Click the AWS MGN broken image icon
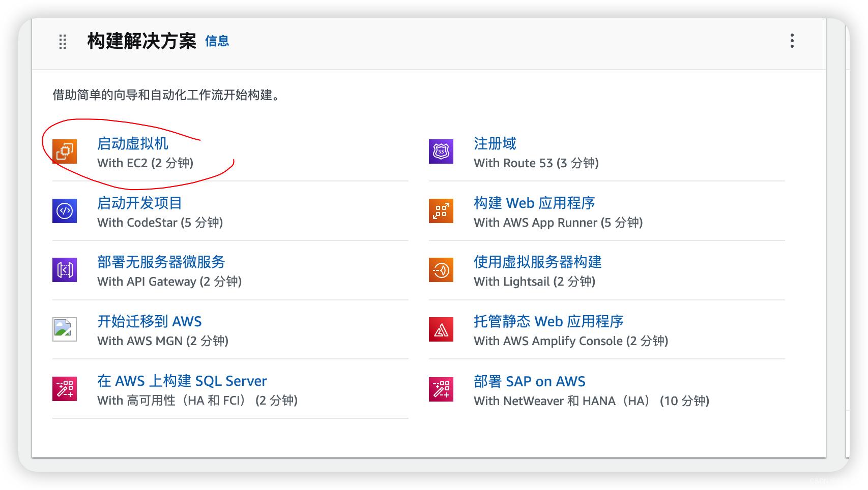 pos(65,329)
